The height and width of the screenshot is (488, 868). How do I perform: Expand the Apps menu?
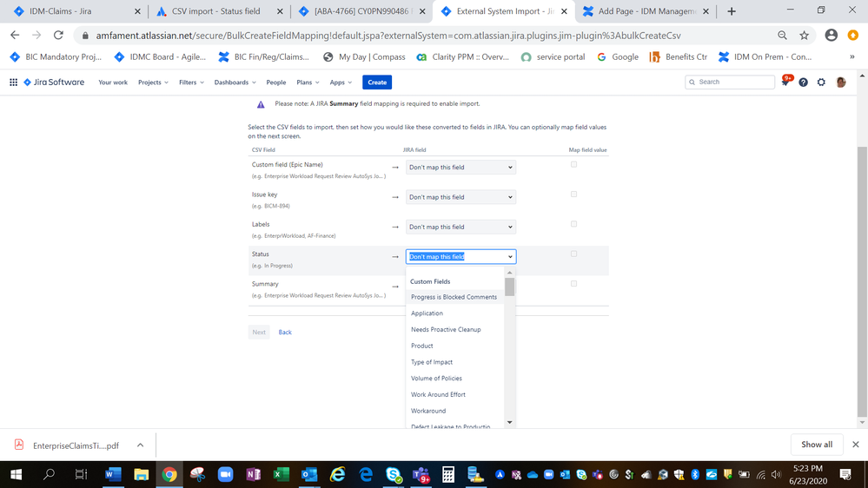point(341,82)
